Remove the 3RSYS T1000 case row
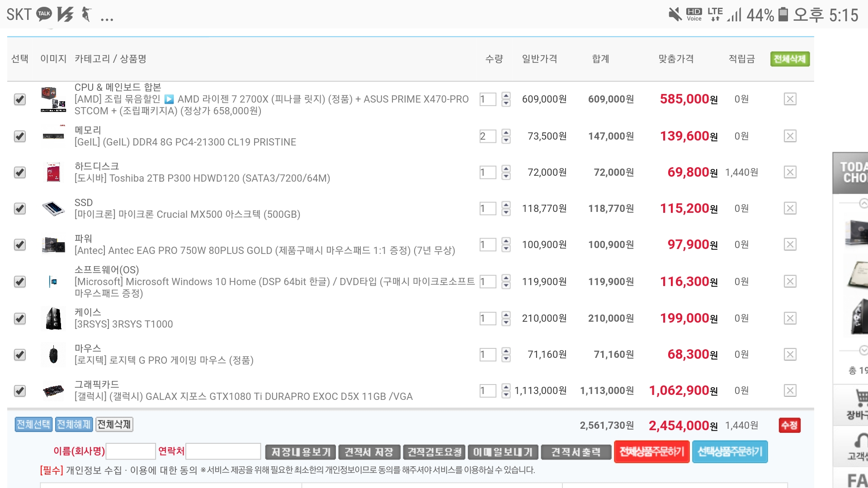The height and width of the screenshot is (488, 868). coord(790,318)
